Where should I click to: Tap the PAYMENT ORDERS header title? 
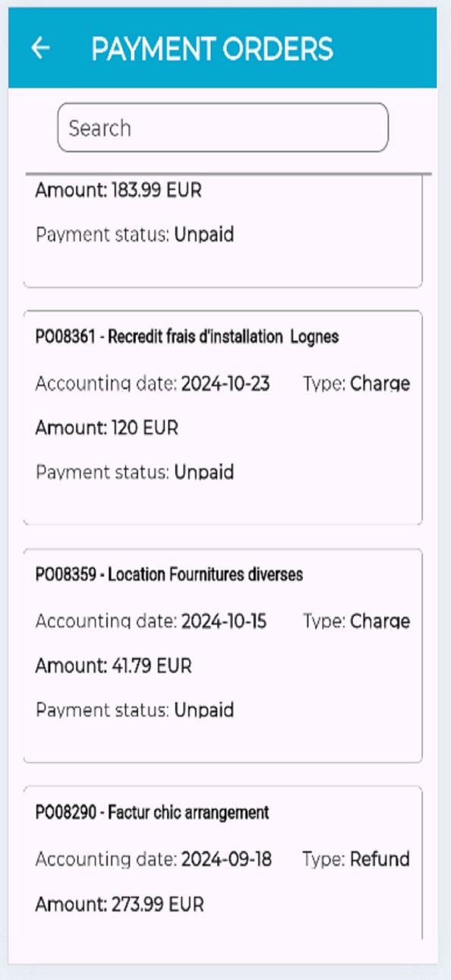click(212, 49)
